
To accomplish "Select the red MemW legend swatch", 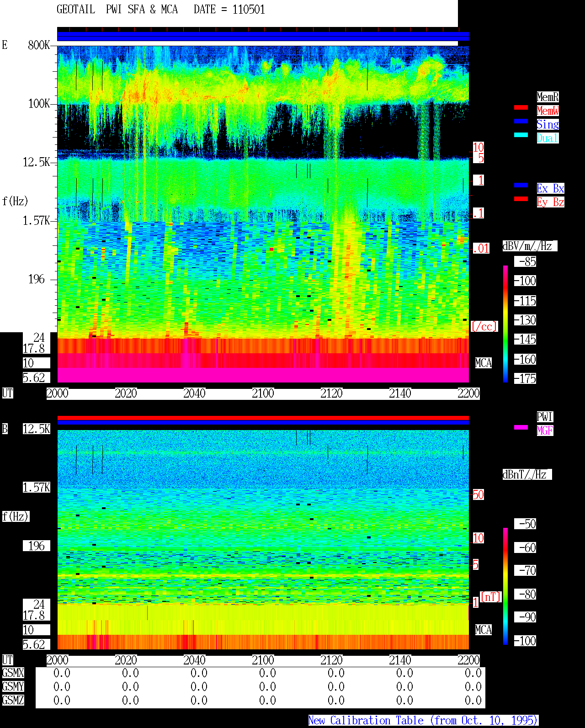I will [521, 107].
